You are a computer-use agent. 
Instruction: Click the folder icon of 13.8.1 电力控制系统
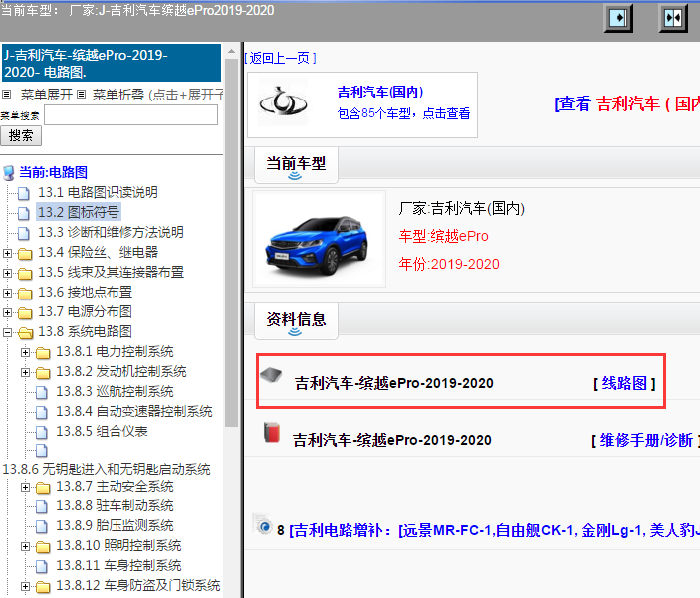pyautogui.click(x=43, y=353)
